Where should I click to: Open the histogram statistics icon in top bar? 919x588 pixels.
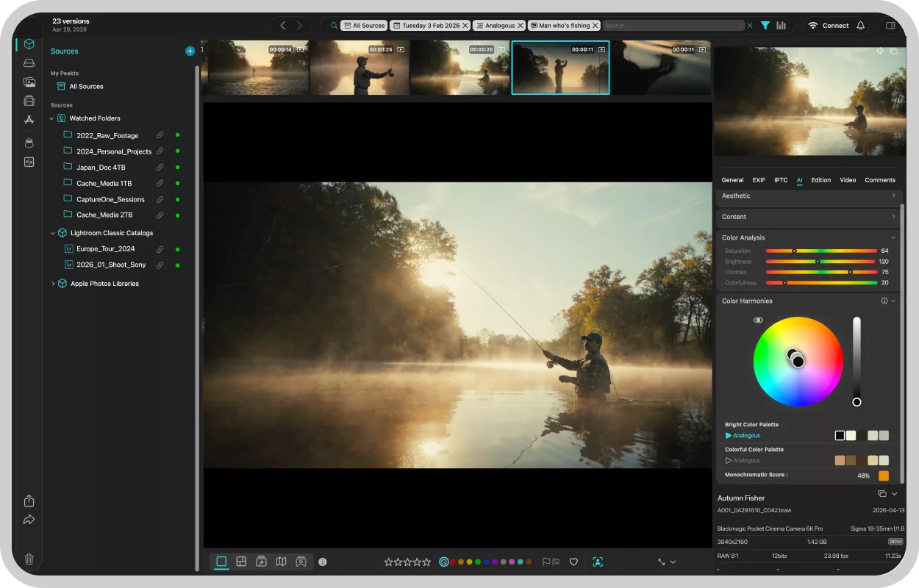click(x=781, y=26)
